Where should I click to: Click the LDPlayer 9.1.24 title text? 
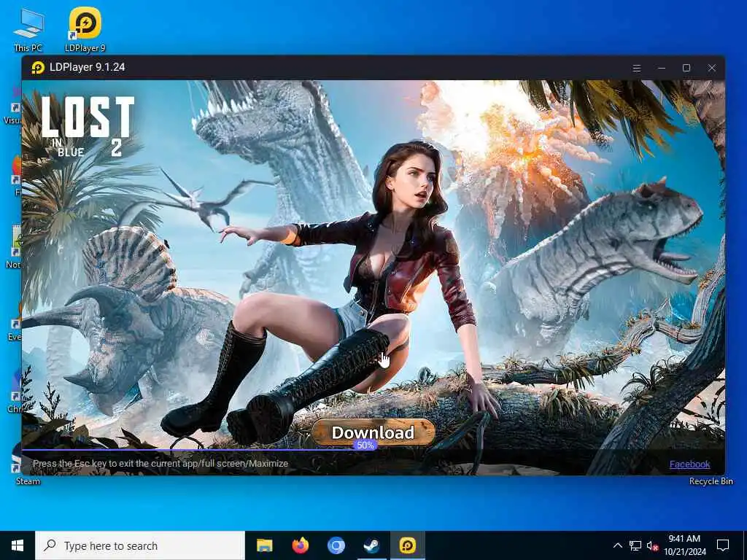click(x=88, y=67)
